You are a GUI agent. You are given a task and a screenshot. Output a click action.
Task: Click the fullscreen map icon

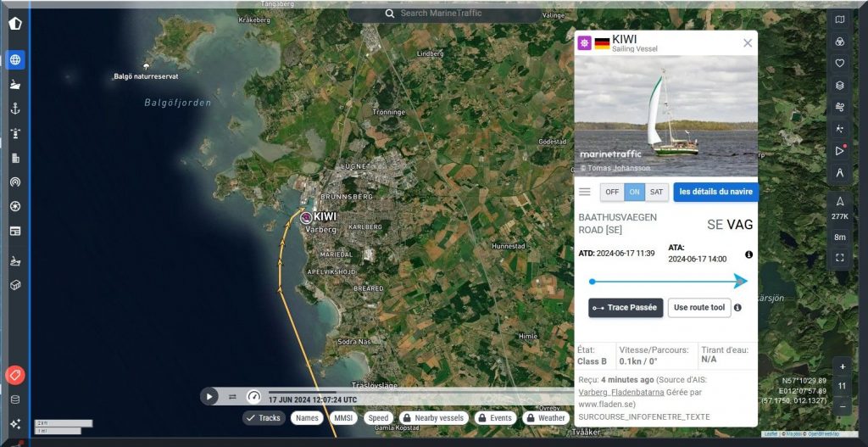click(839, 257)
